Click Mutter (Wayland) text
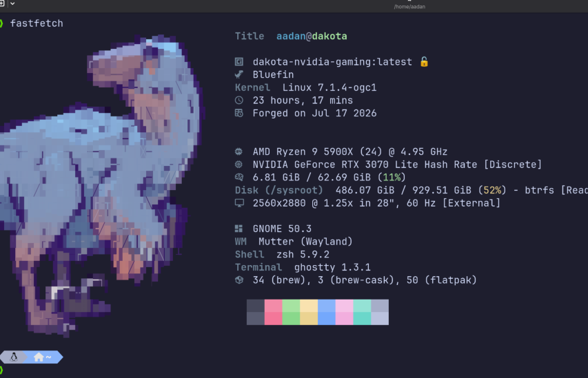The image size is (588, 378). click(305, 242)
